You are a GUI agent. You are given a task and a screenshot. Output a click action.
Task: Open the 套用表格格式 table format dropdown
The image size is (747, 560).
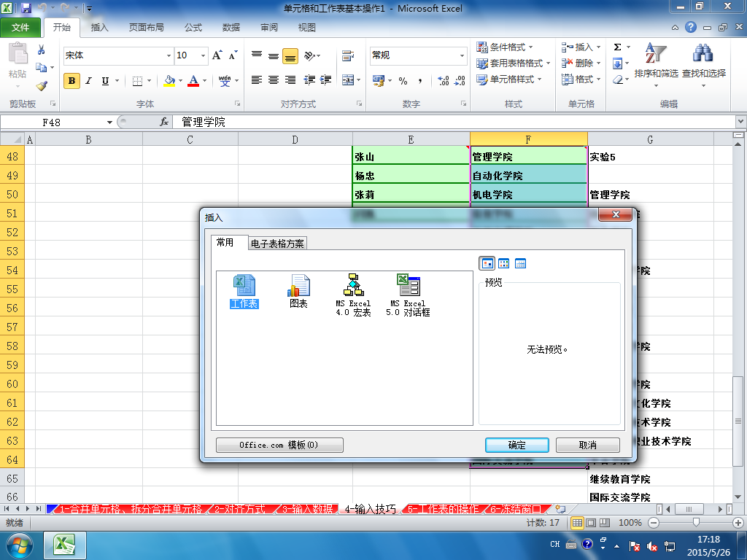514,63
